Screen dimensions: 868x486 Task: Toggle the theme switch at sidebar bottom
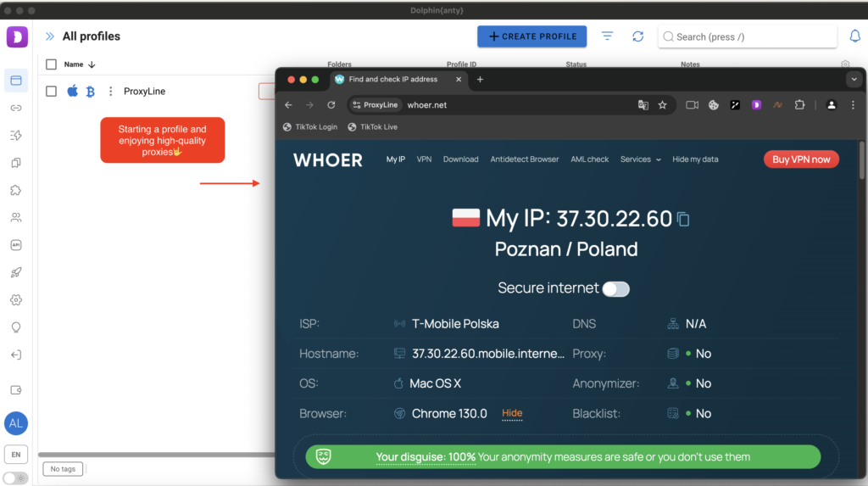click(16, 478)
